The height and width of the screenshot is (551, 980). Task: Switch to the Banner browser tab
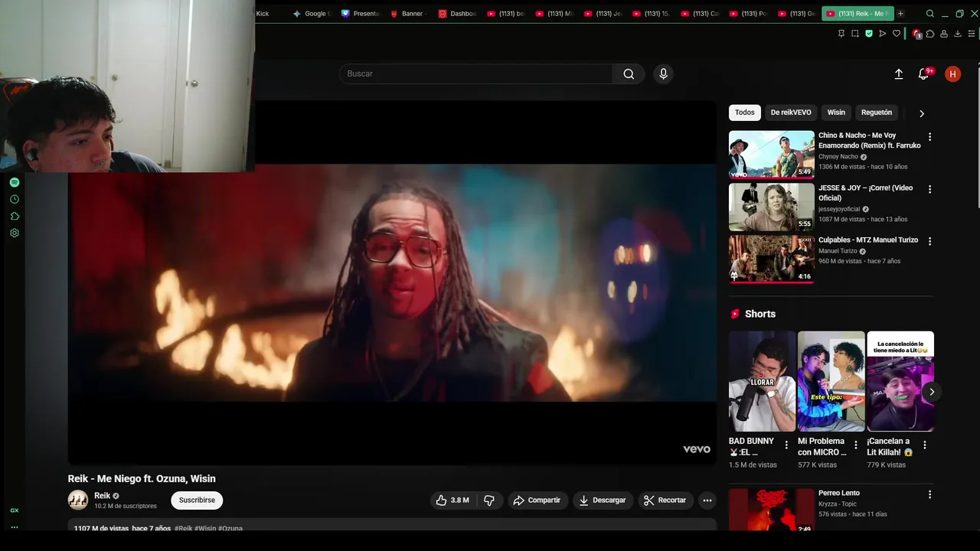click(x=408, y=14)
